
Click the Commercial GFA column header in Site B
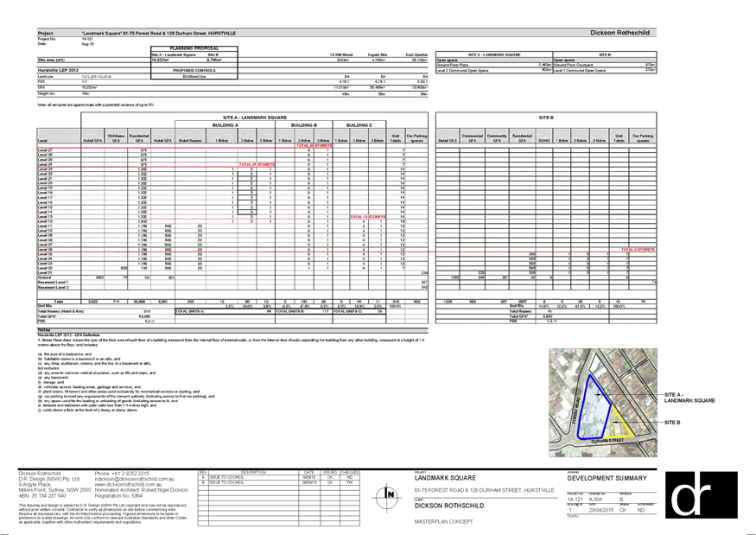(473, 137)
